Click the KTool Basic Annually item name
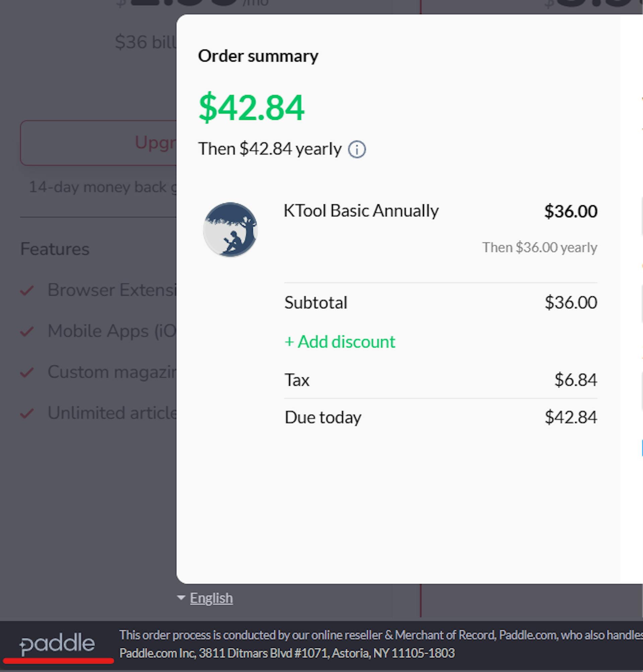 361,210
